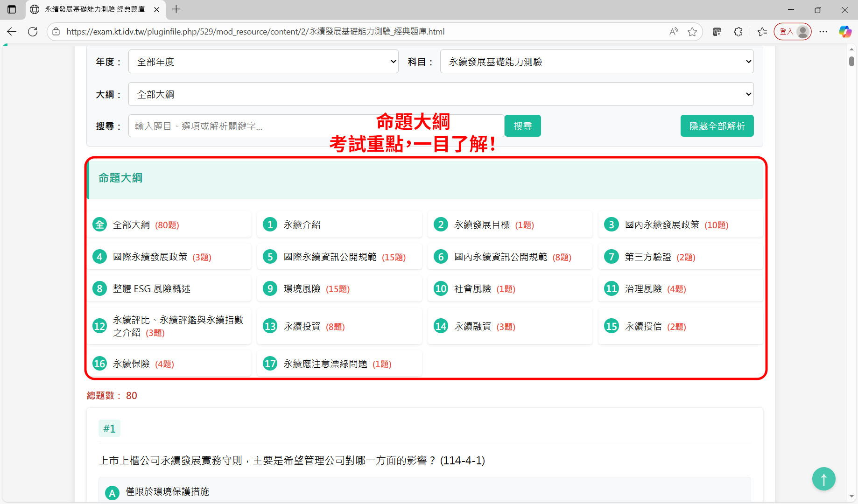Select the 環境風險 outline category
This screenshot has height=504, width=858.
tap(302, 289)
